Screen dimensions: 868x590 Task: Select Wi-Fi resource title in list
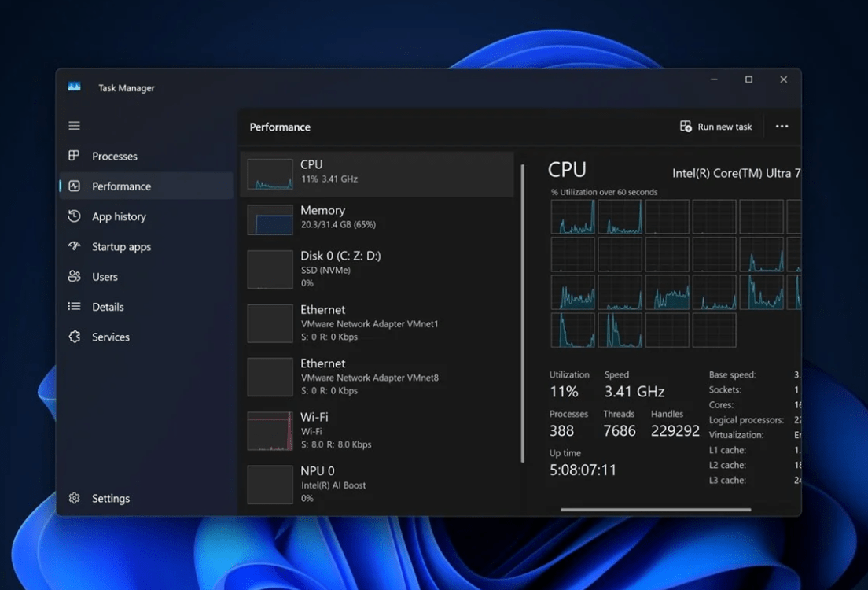314,417
